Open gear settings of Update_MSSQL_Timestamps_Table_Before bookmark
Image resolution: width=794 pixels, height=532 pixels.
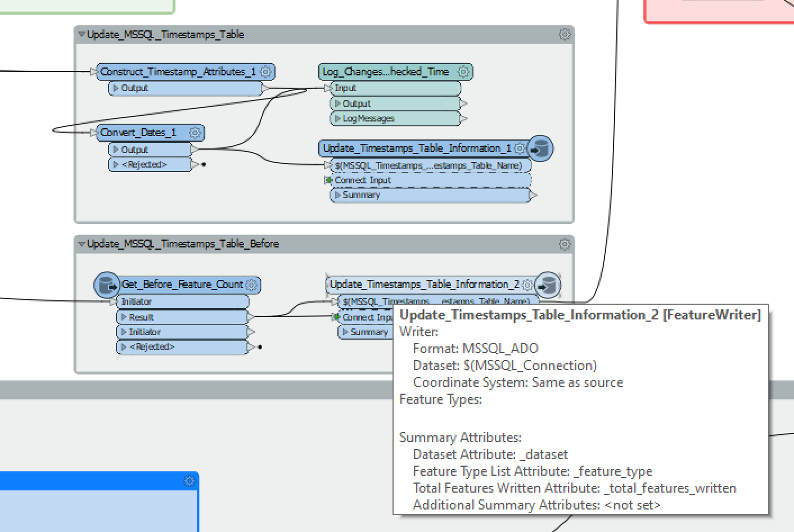coord(565,244)
